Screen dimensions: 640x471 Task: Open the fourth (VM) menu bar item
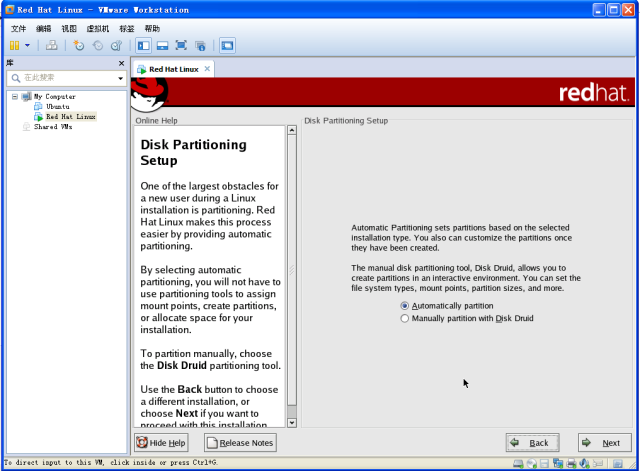point(98,29)
